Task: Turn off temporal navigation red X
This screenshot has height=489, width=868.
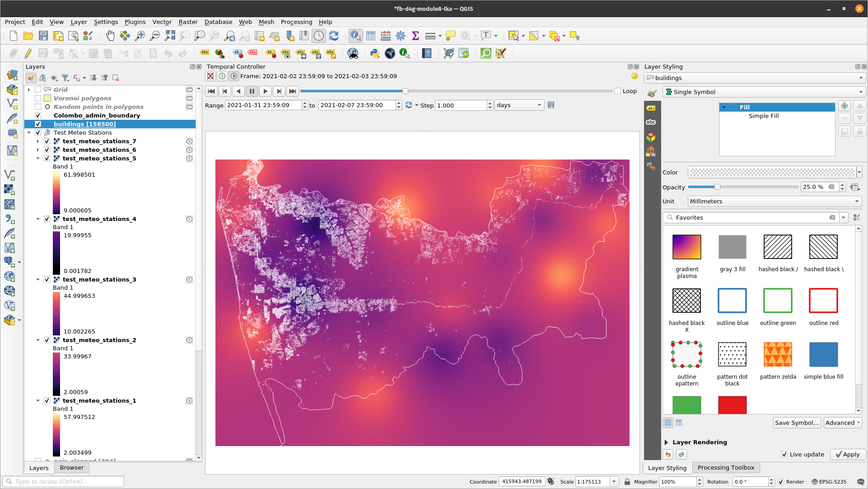Action: (210, 76)
